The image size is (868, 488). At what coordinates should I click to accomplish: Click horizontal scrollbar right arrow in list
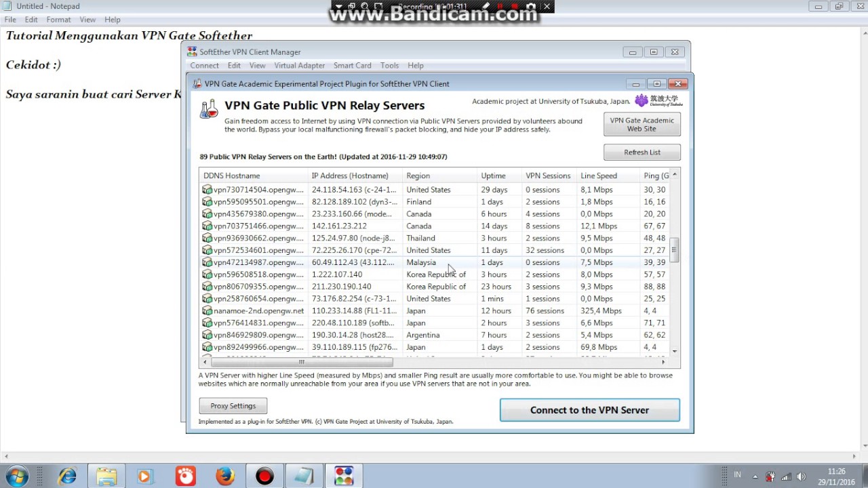(663, 362)
